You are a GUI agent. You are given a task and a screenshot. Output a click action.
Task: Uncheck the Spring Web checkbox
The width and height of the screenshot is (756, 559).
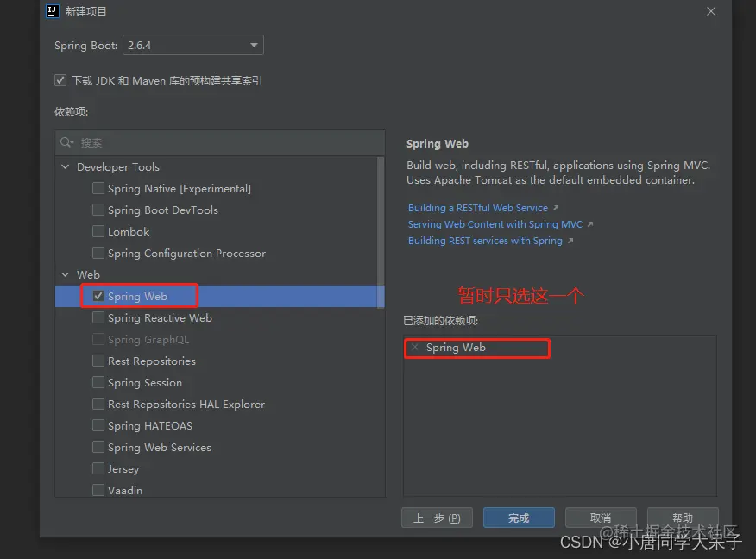pyautogui.click(x=98, y=296)
